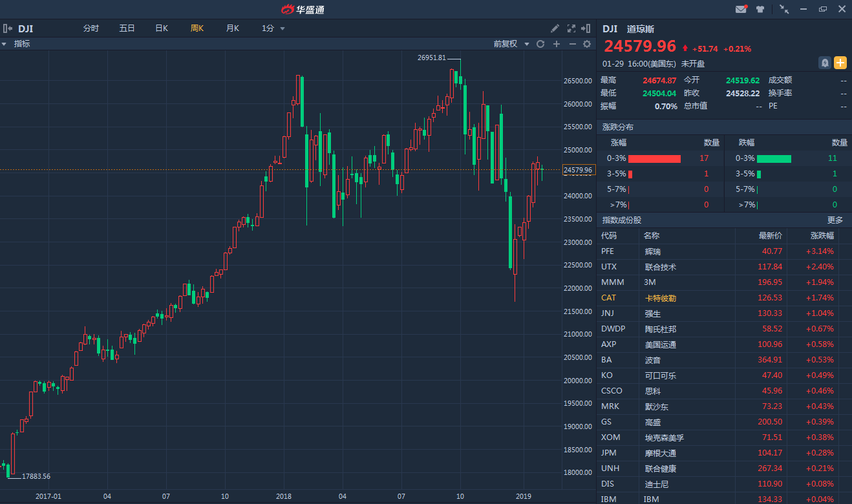Zoom in chart with plus icon
The height and width of the screenshot is (504, 852).
(x=557, y=44)
